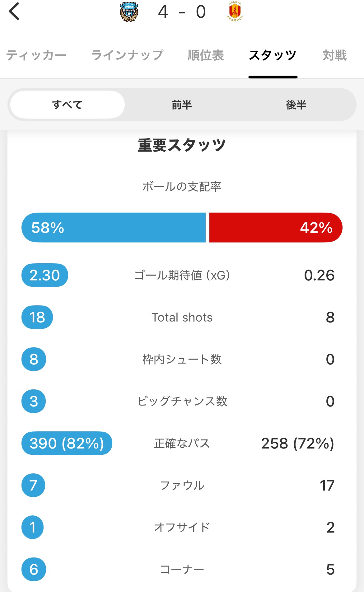Image resolution: width=364 pixels, height=592 pixels.
Task: Tap the 390 (82%) passes badge
Action: pos(67,443)
